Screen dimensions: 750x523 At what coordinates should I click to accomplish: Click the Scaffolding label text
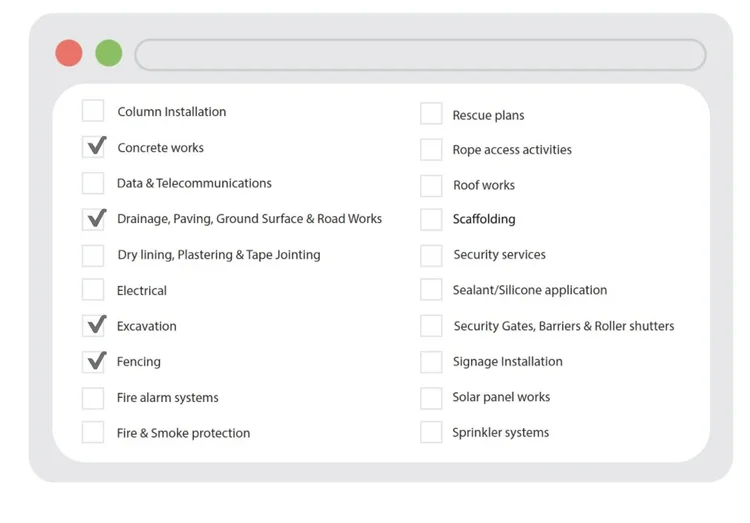(x=484, y=219)
